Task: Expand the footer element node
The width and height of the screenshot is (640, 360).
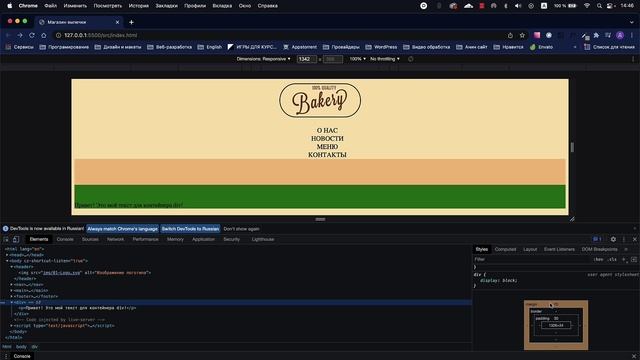Action: [x=12, y=296]
